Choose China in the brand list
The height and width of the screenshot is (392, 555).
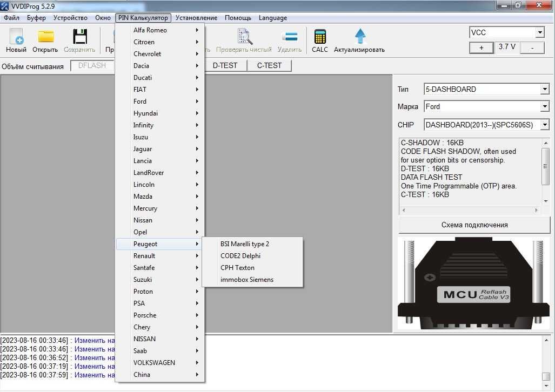(x=161, y=375)
